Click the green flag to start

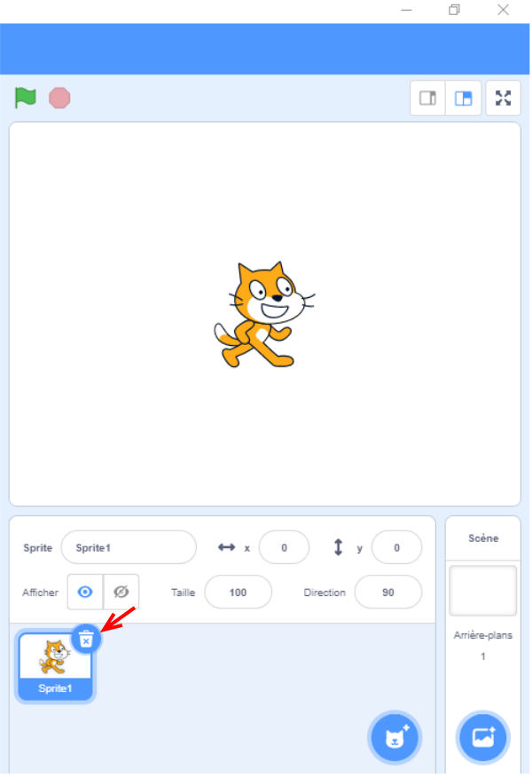click(x=25, y=98)
